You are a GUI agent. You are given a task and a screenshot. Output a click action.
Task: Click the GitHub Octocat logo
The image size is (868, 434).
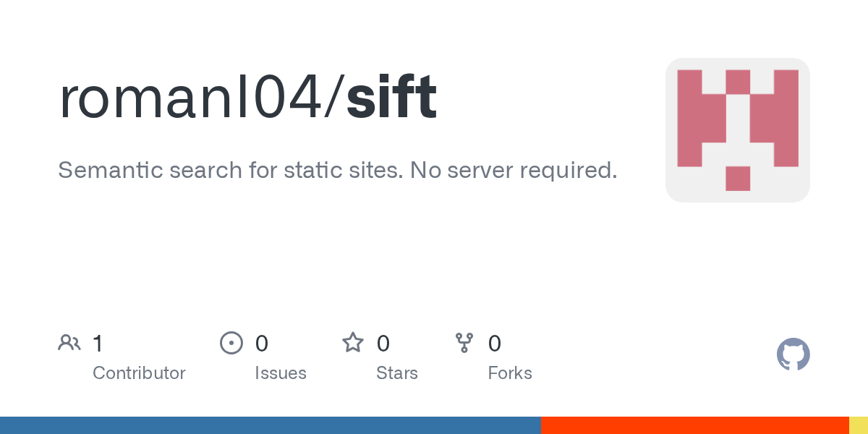pos(793,354)
